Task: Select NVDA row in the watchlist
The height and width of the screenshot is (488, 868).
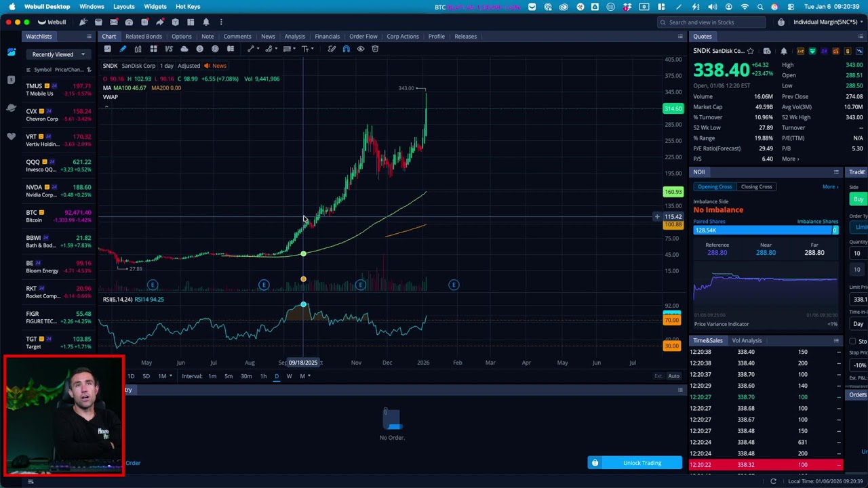Action: pyautogui.click(x=58, y=190)
